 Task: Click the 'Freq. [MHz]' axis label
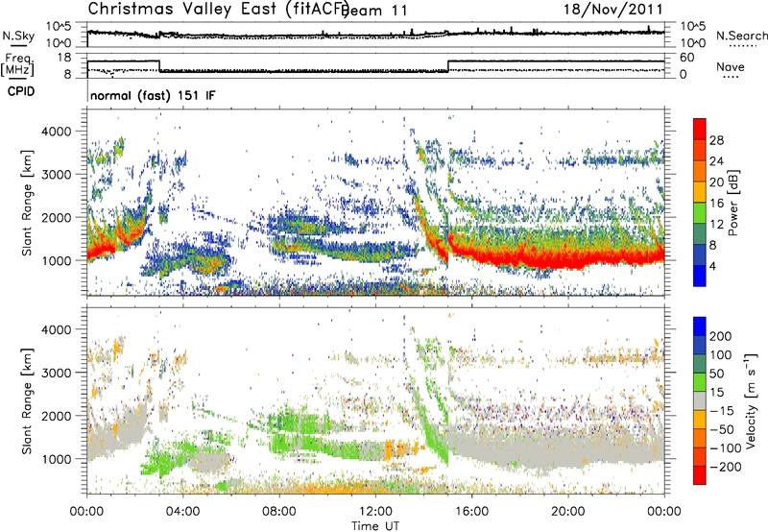17,65
